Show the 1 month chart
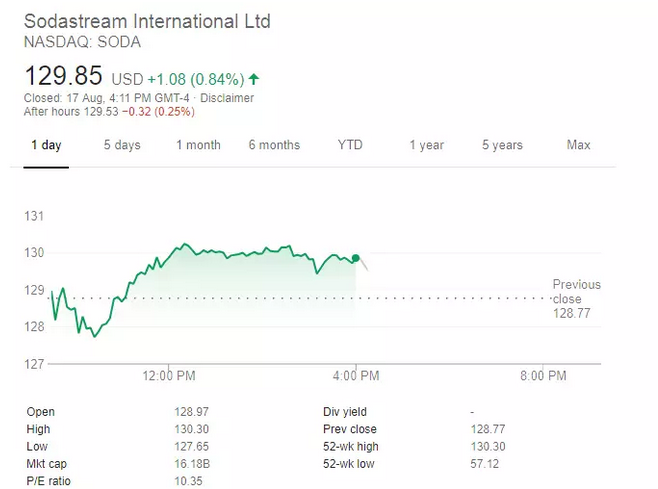This screenshot has width=658, height=489. tap(198, 145)
